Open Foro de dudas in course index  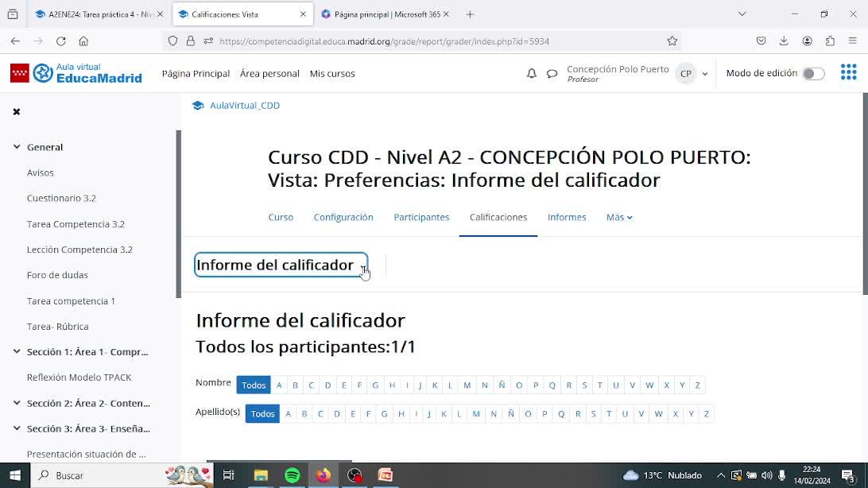57,275
